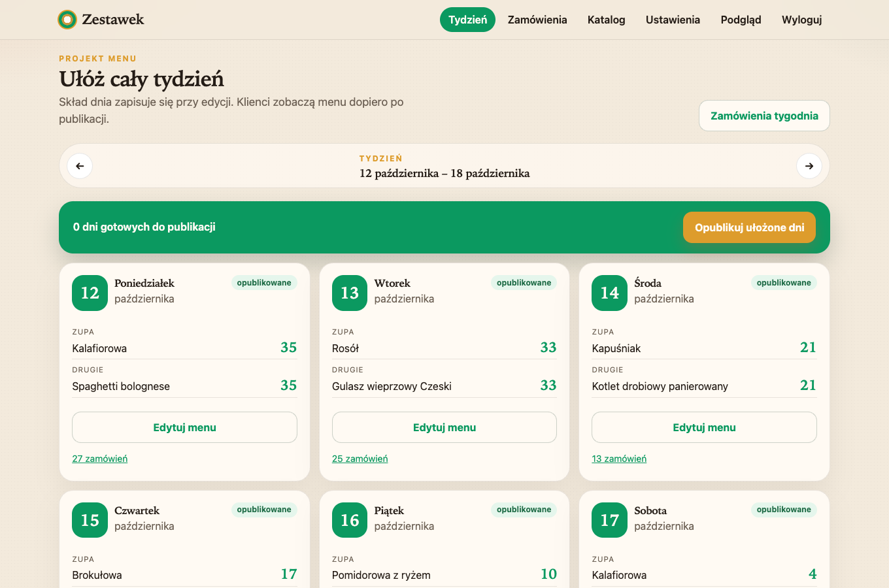Open the Tydzień tab

467,20
